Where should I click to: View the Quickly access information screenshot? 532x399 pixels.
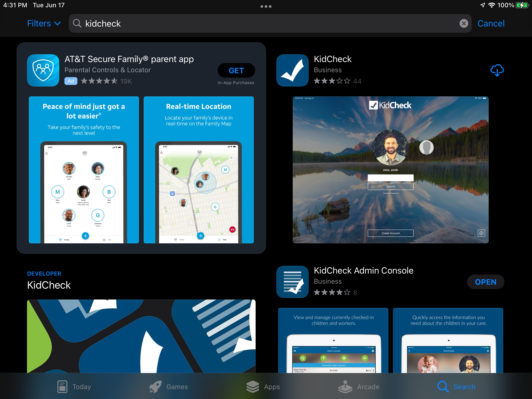[x=448, y=340]
